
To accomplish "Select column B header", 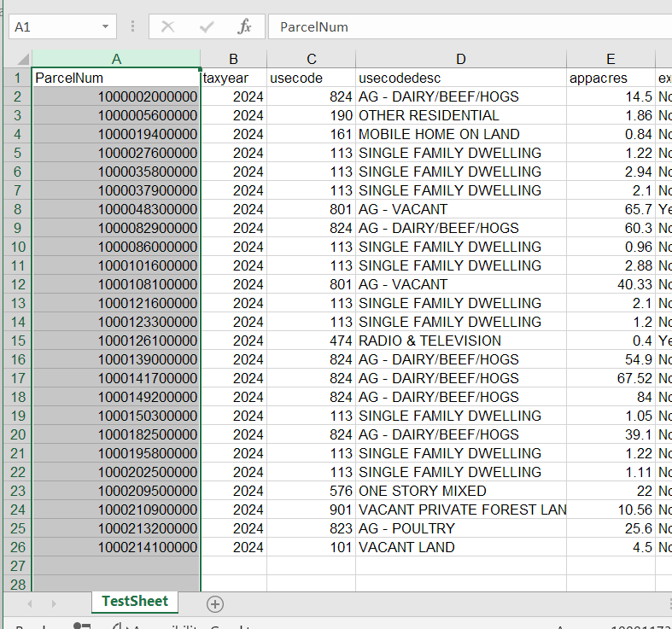I will pos(234,59).
